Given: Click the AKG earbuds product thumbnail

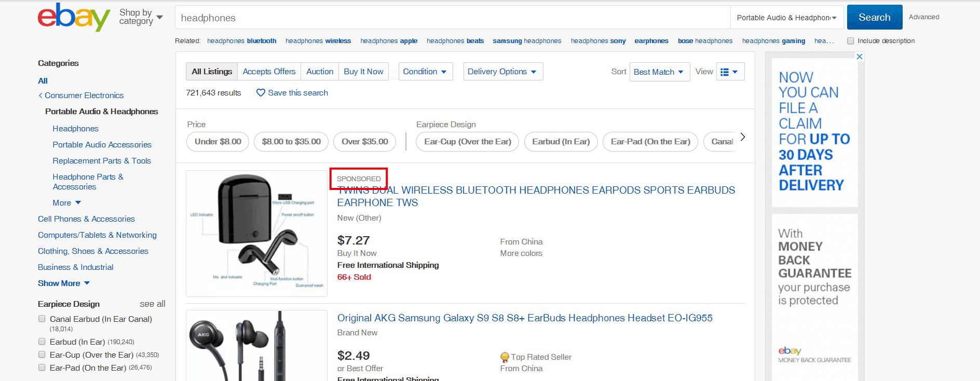Looking at the screenshot, I should point(256,346).
